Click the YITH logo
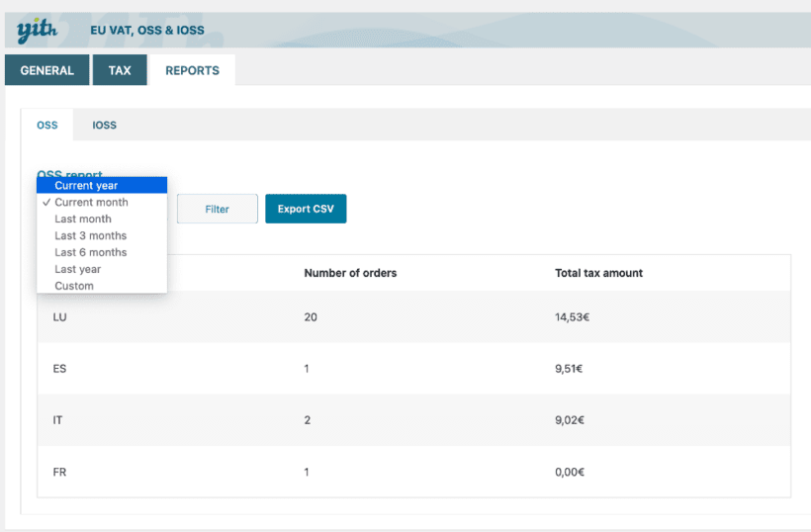 click(37, 31)
